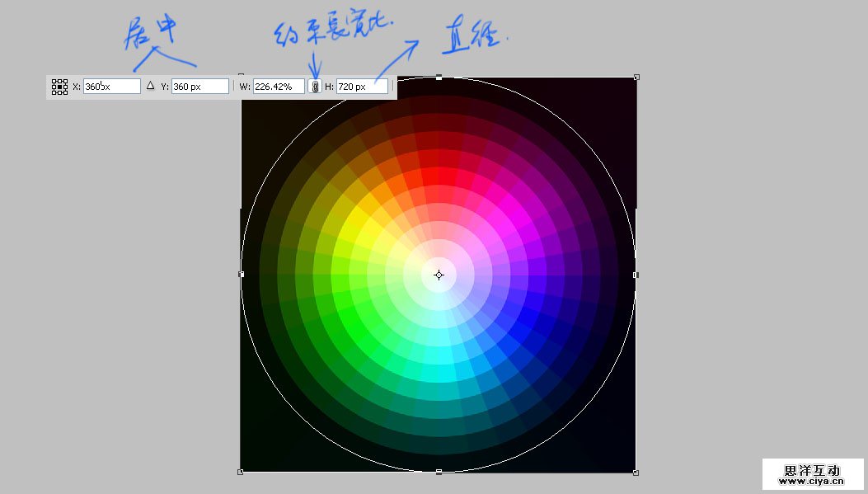Click the top-right corner transform handle
The image size is (868, 494).
(x=636, y=78)
